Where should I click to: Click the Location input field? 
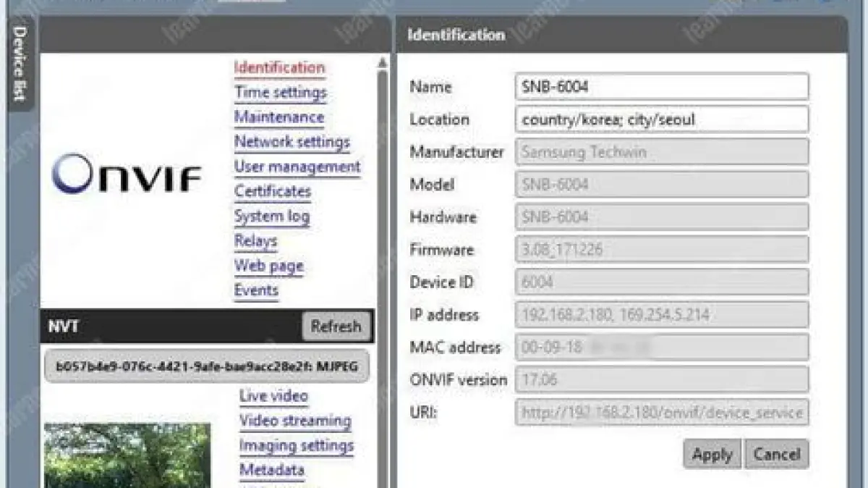pyautogui.click(x=661, y=119)
